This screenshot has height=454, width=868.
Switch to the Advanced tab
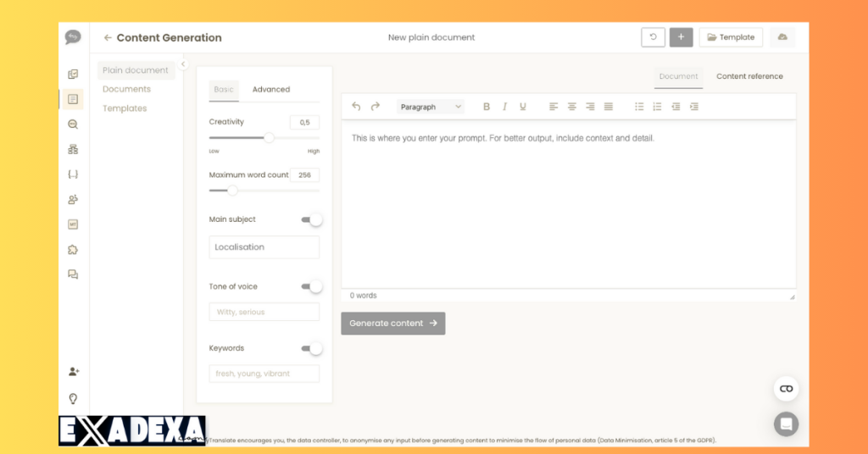click(271, 89)
